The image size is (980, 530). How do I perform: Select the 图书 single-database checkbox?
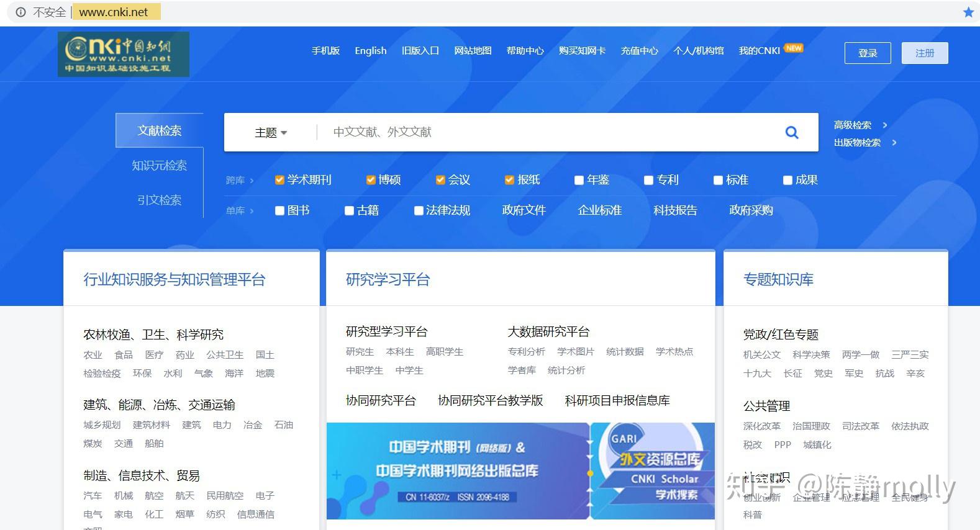[279, 211]
